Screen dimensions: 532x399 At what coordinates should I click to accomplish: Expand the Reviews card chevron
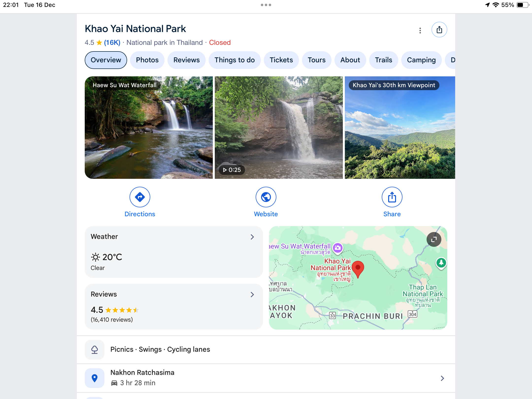pos(252,295)
